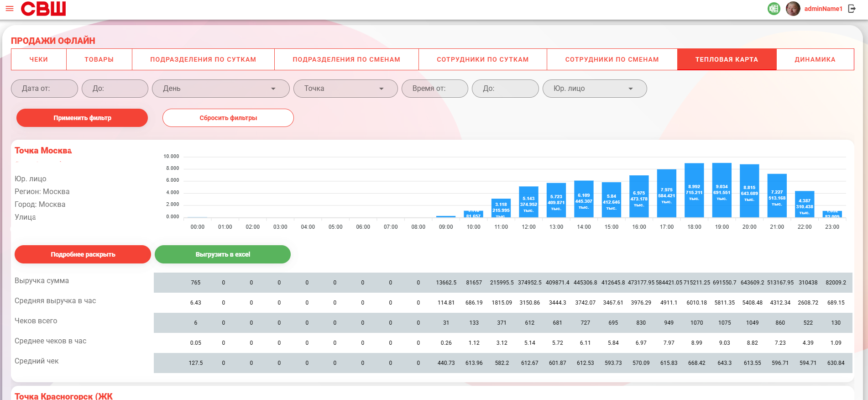Image resolution: width=868 pixels, height=400 pixels.
Task: Select the 18:00 bar in the chart
Action: pyautogui.click(x=694, y=190)
